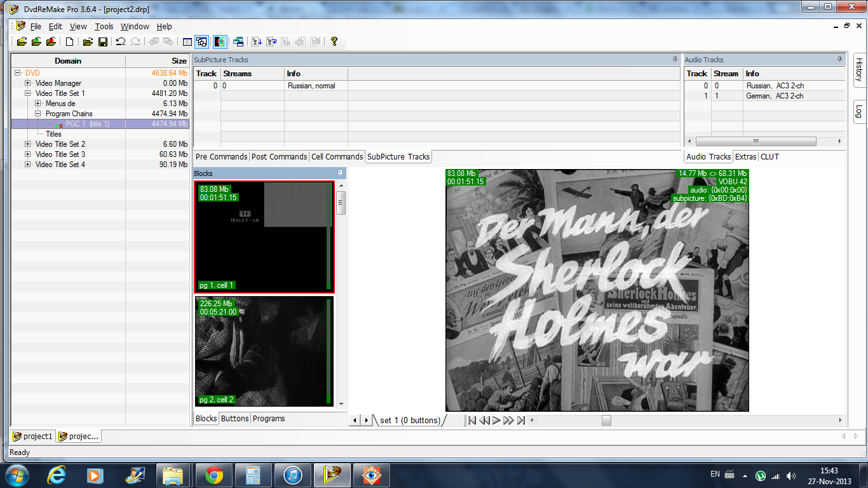868x488 pixels.
Task: Click the Undo arrow in toolbar
Action: (x=120, y=42)
